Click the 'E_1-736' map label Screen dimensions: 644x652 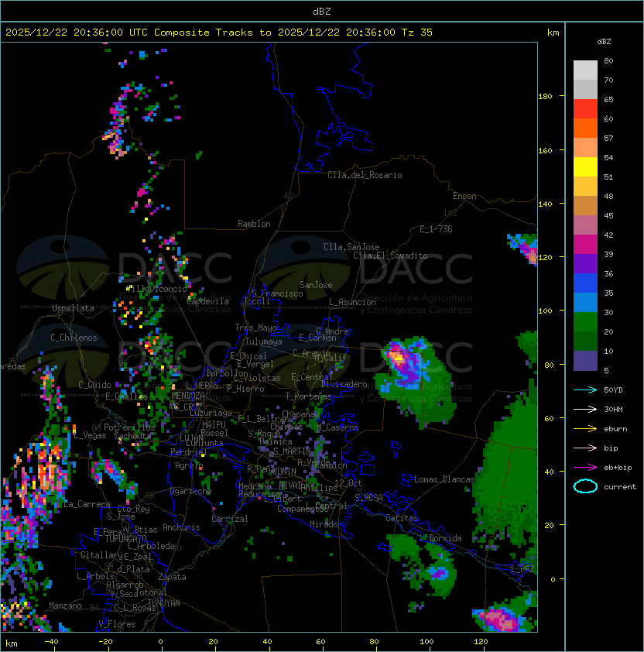click(x=436, y=229)
